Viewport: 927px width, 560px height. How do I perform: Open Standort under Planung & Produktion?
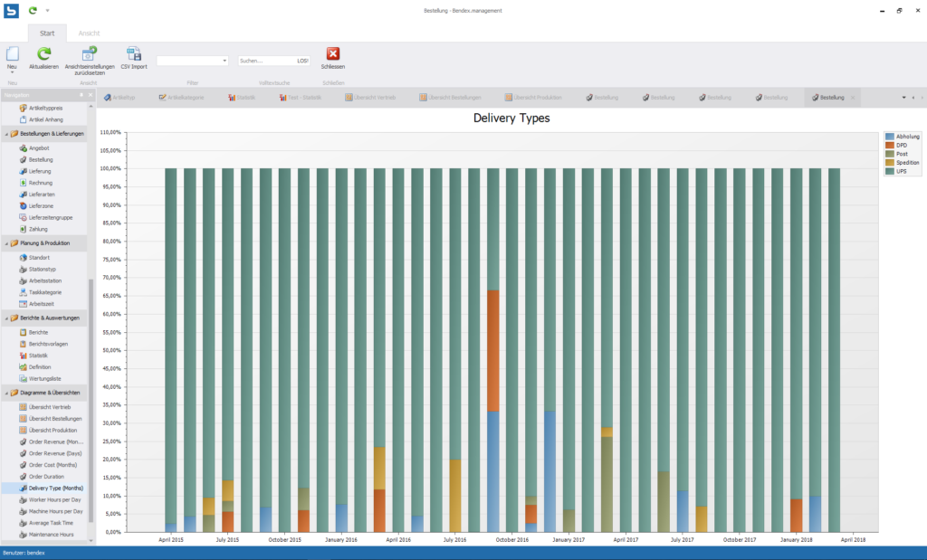39,258
